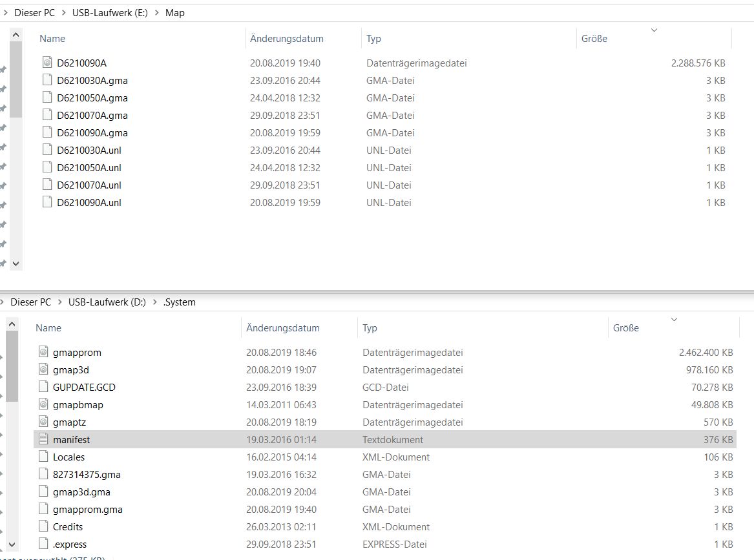754x560 pixels.
Task: Open the chevron after Dieser PC in the top breadcrumb
Action: click(63, 13)
